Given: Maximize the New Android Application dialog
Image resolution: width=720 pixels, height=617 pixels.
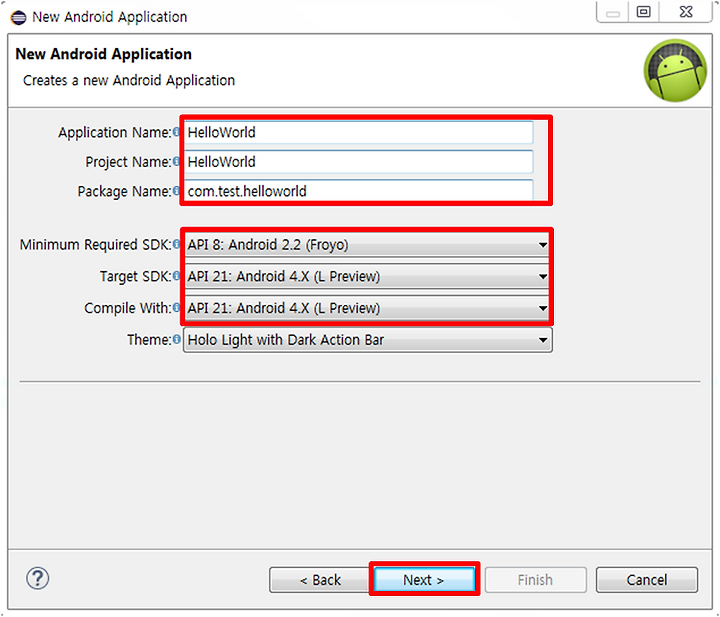Looking at the screenshot, I should [643, 11].
